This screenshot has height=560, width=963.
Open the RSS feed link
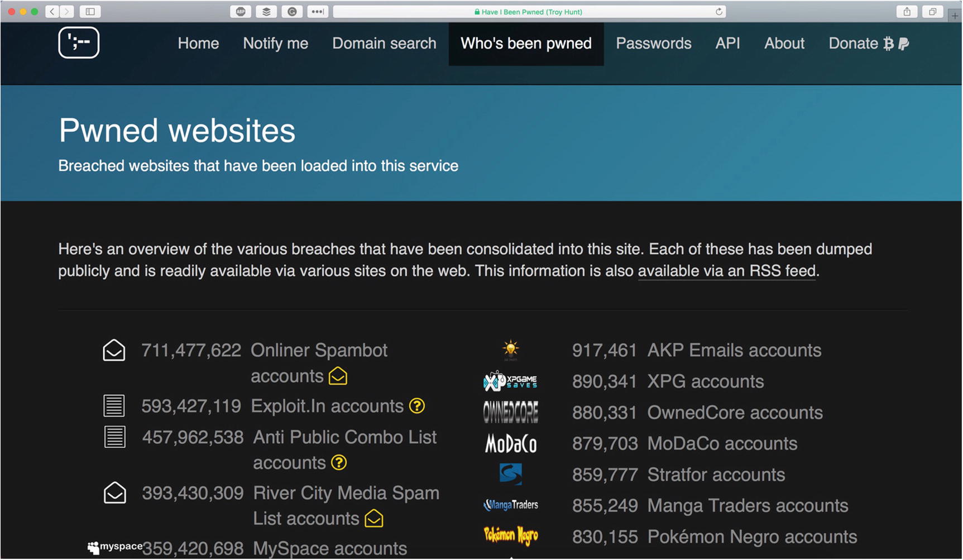[727, 271]
